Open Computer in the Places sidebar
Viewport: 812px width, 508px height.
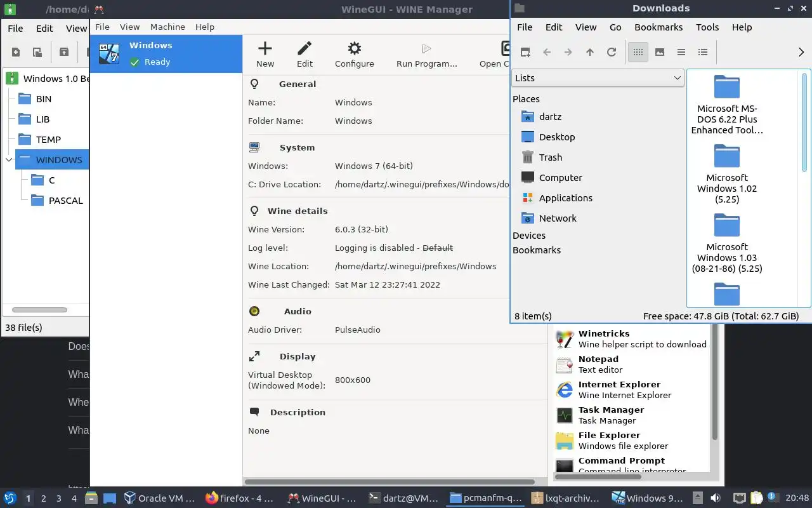pos(560,177)
